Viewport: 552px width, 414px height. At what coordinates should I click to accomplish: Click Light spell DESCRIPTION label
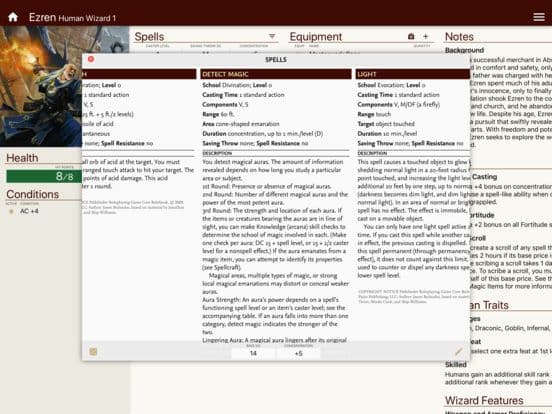[372, 153]
